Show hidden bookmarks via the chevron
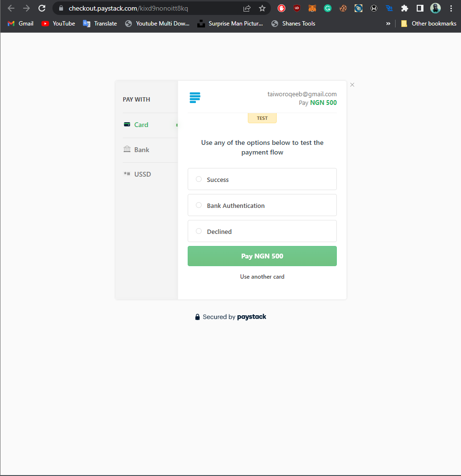The image size is (461, 476). click(x=388, y=23)
